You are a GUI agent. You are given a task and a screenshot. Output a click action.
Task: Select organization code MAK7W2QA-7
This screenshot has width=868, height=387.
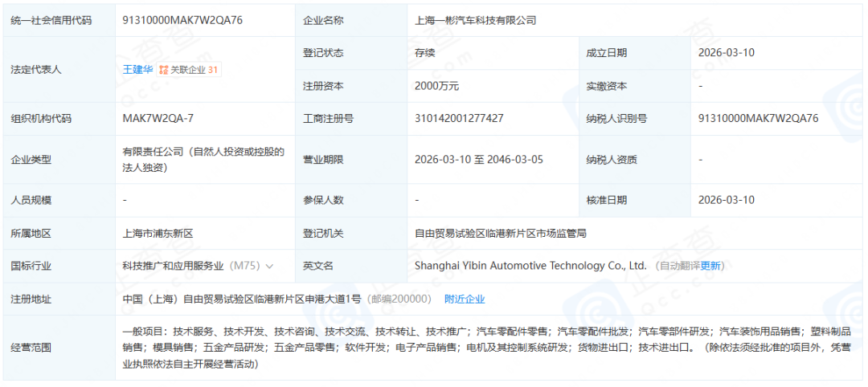tap(158, 118)
